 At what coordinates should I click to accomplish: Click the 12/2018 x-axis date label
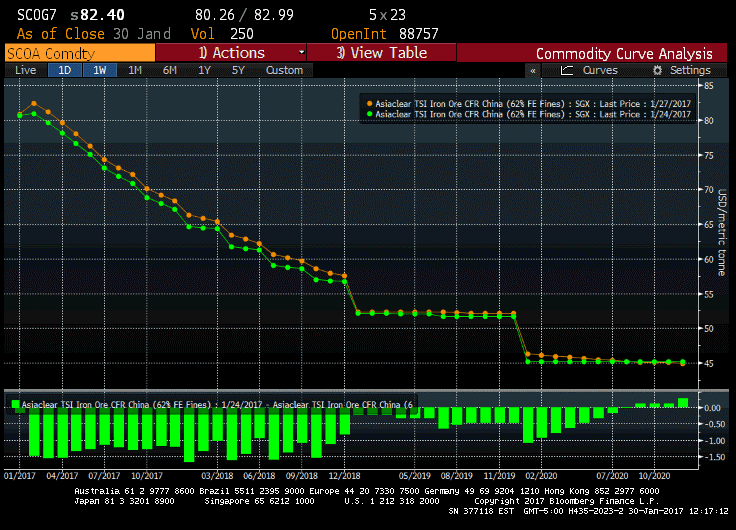point(344,476)
